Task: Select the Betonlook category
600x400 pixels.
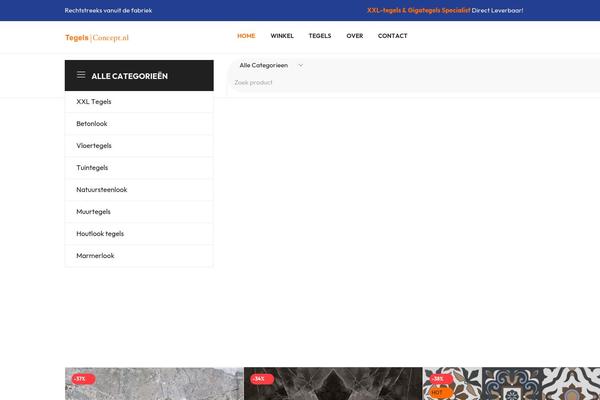Action: pyautogui.click(x=139, y=124)
